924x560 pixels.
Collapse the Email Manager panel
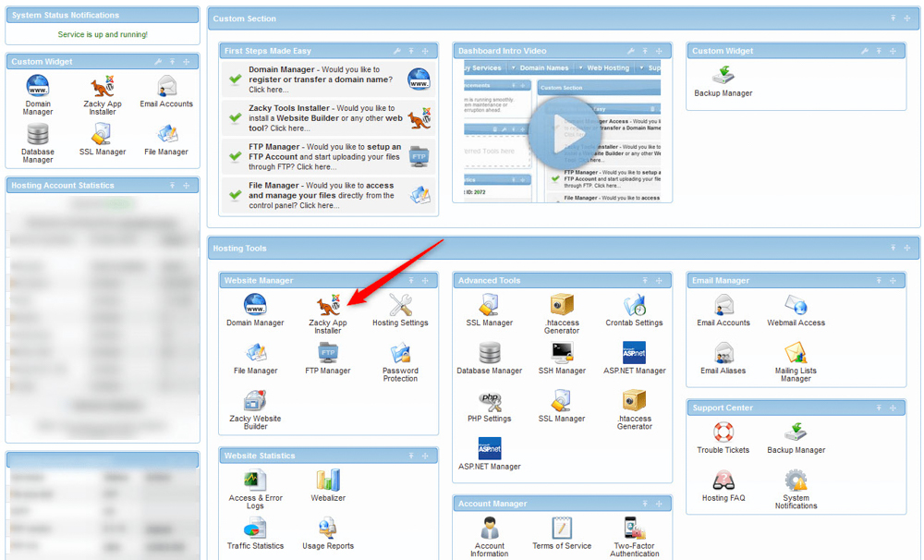pos(878,280)
